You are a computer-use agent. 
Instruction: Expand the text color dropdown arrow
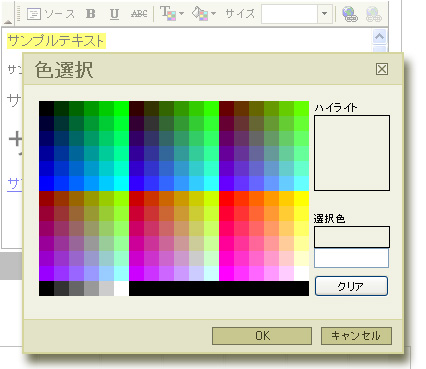coord(181,14)
